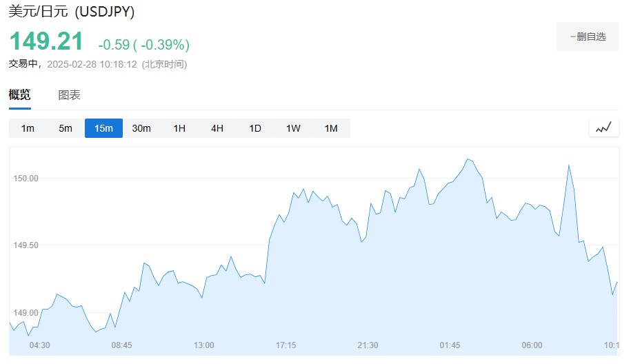Click the 149.50 price axis label

coord(26,245)
